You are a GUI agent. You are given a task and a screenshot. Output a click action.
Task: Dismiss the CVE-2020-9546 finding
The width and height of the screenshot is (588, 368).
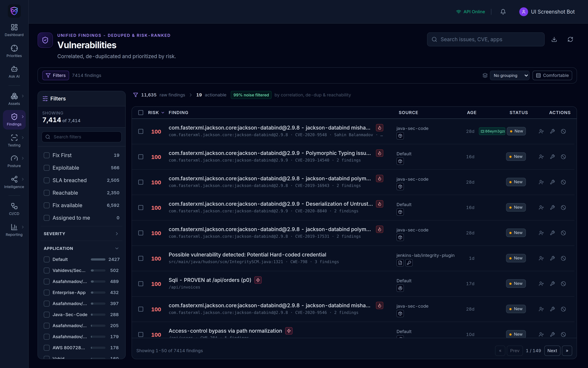[x=563, y=309]
